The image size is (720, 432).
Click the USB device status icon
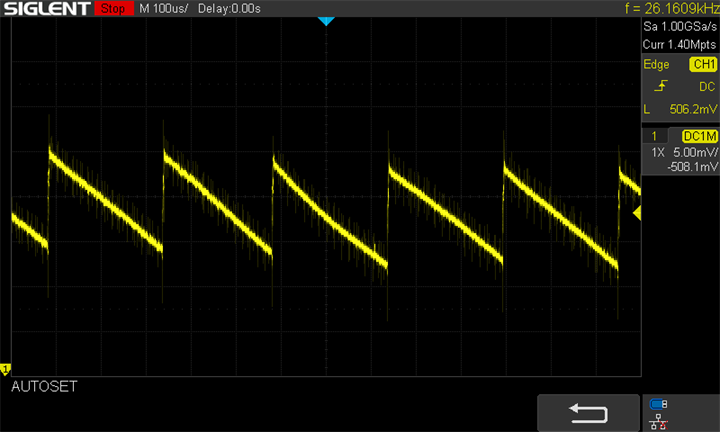coord(658,404)
